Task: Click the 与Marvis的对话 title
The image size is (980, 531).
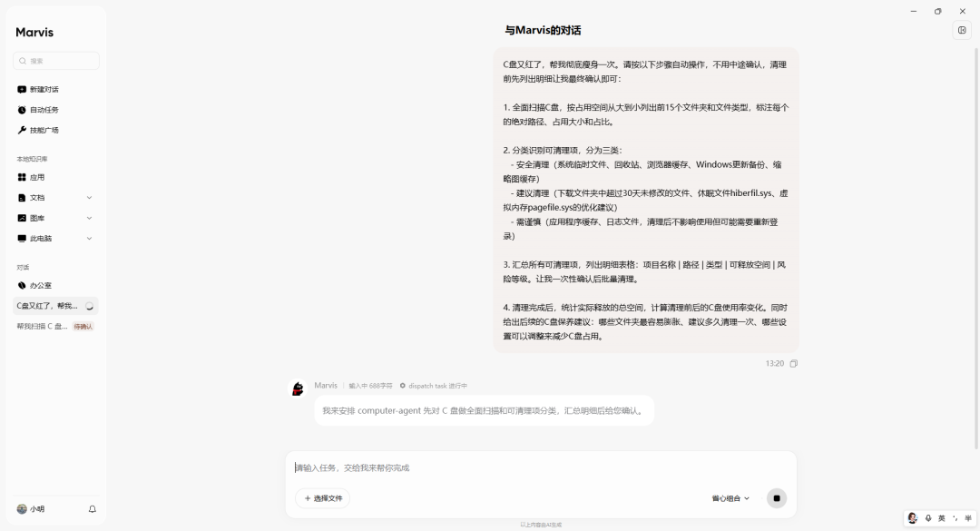Action: click(x=543, y=30)
